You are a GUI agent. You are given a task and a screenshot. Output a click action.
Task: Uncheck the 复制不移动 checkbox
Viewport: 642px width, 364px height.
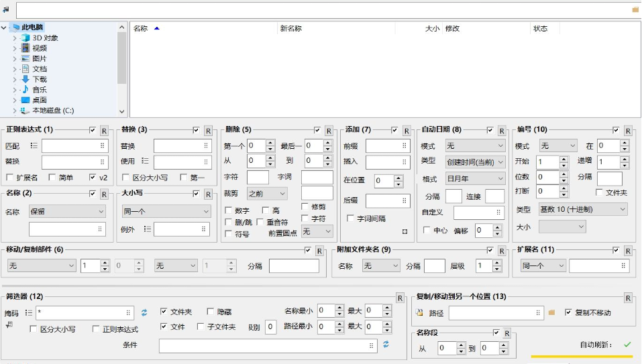pyautogui.click(x=568, y=312)
